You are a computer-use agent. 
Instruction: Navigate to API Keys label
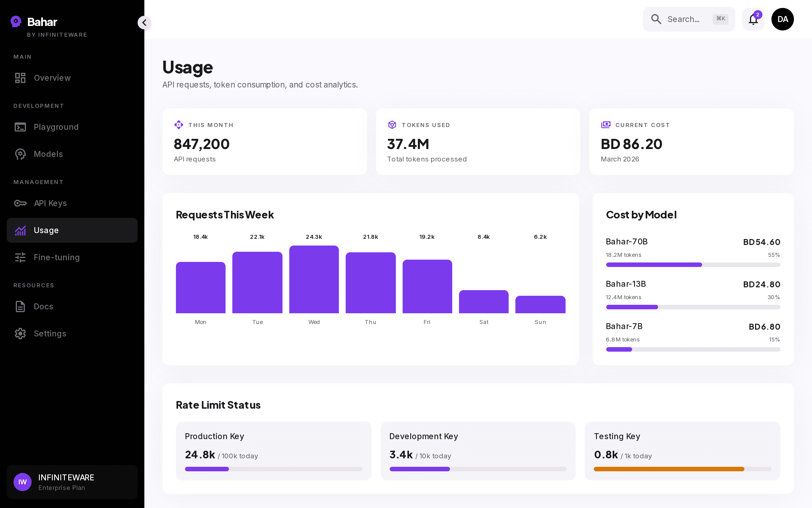coord(50,203)
